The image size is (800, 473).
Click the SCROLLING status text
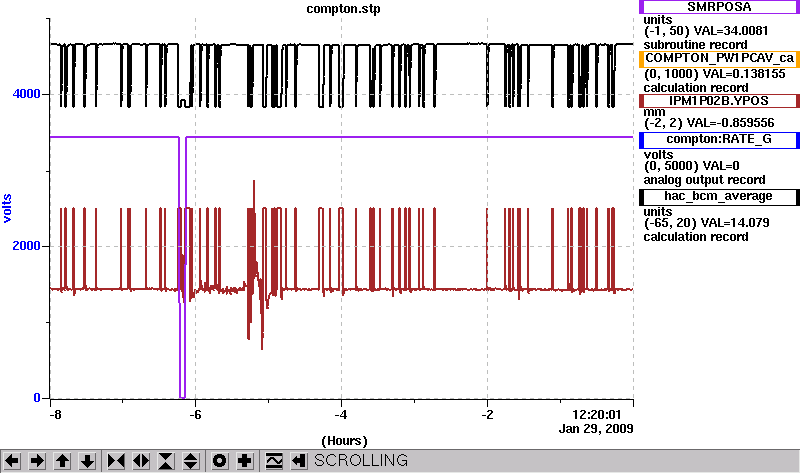coord(361,461)
